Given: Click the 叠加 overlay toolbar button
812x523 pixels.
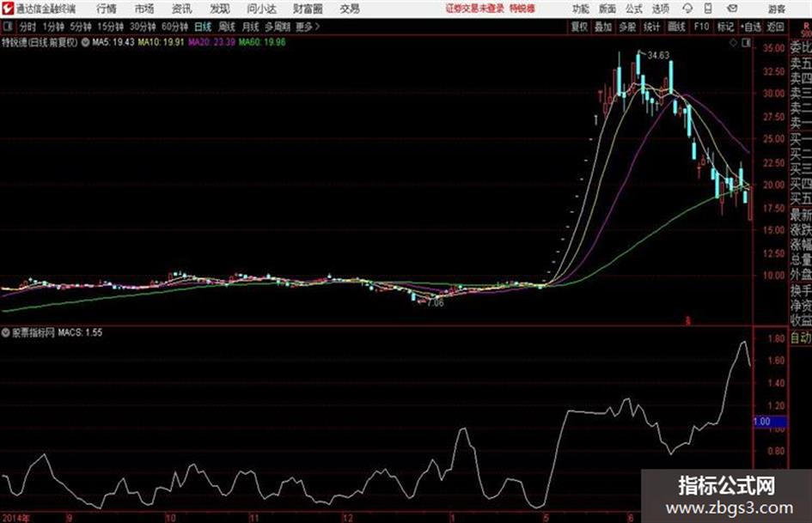Looking at the screenshot, I should (603, 27).
